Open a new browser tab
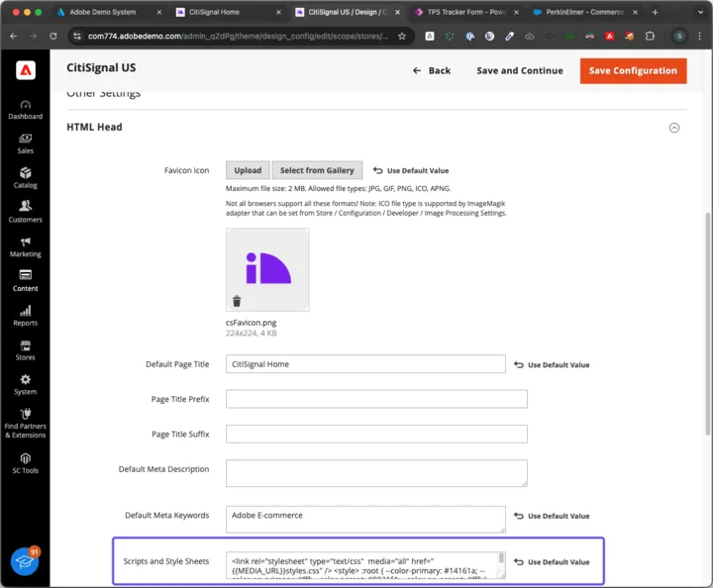 656,12
